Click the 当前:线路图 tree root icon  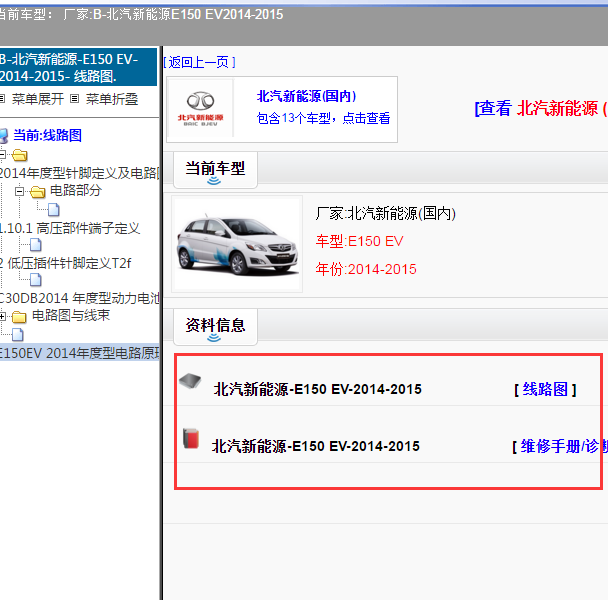coord(3,136)
